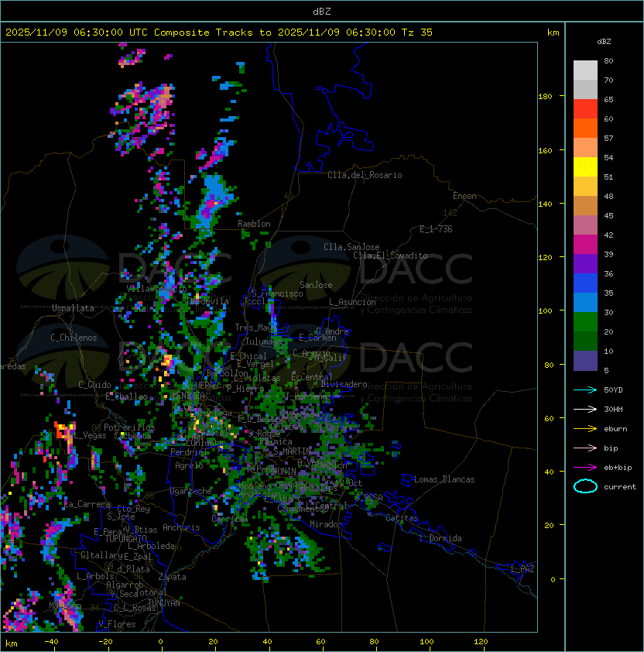Click the 140 km tick on the right axis
Image resolution: width=644 pixels, height=652 pixels.
pyautogui.click(x=545, y=204)
